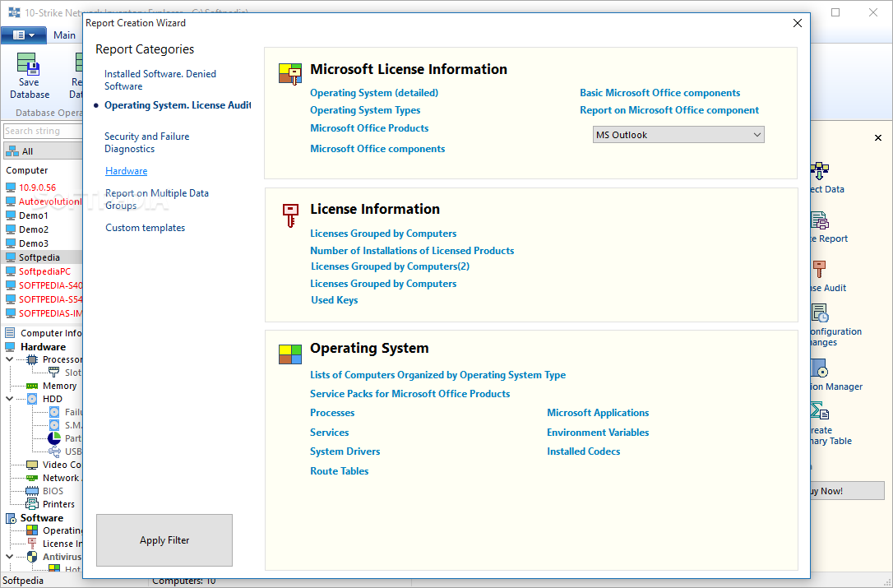Collapse the HDD tree node
This screenshot has height=588, width=893.
click(10, 399)
